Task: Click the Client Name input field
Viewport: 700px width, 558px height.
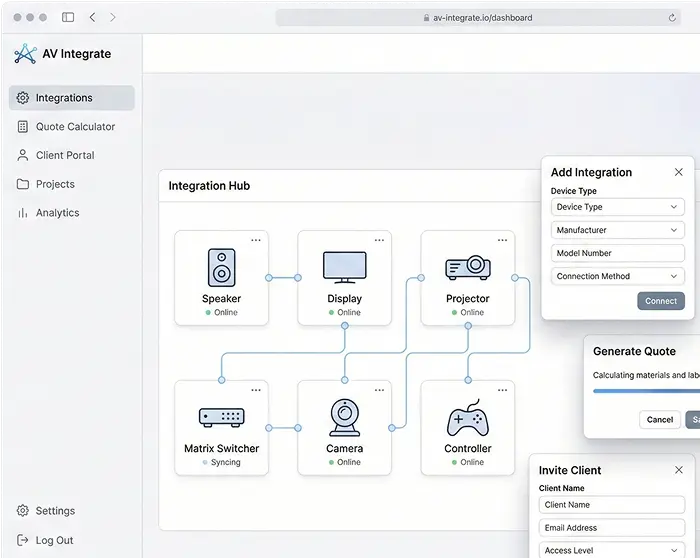Action: [612, 505]
